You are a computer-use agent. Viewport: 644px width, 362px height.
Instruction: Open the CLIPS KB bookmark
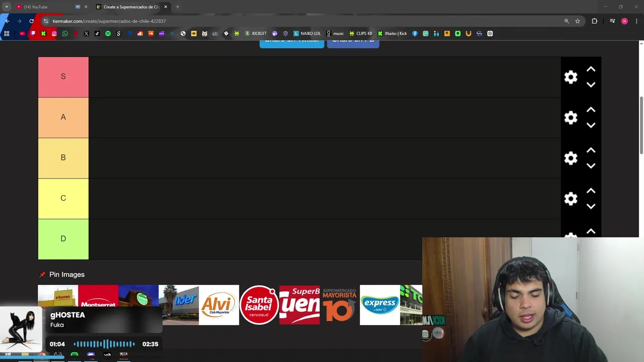(361, 34)
